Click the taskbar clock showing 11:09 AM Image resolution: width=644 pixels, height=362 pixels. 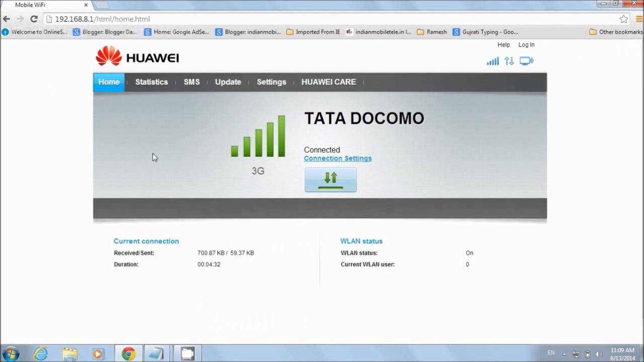tap(622, 354)
